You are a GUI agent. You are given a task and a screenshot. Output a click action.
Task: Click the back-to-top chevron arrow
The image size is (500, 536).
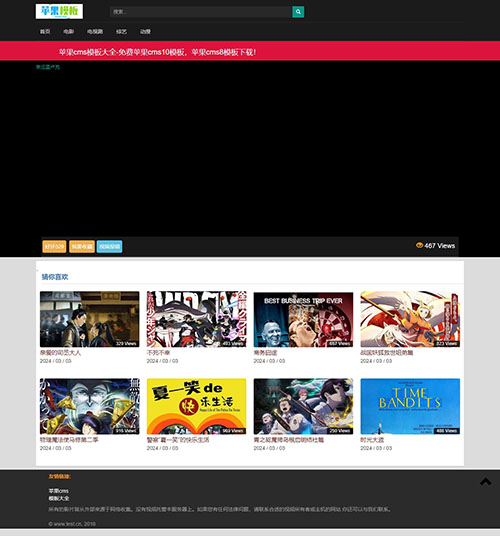pos(485,482)
